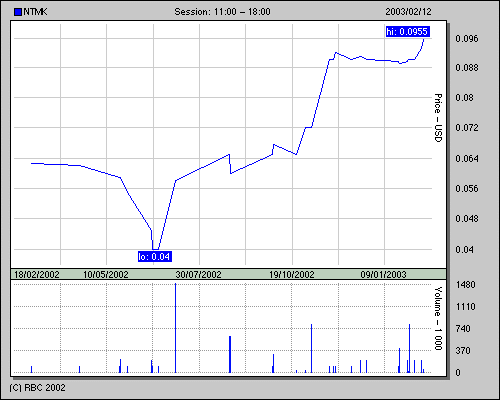The width and height of the screenshot is (500, 400).
Task: Click the 740 volume axis label
Action: [x=463, y=329]
